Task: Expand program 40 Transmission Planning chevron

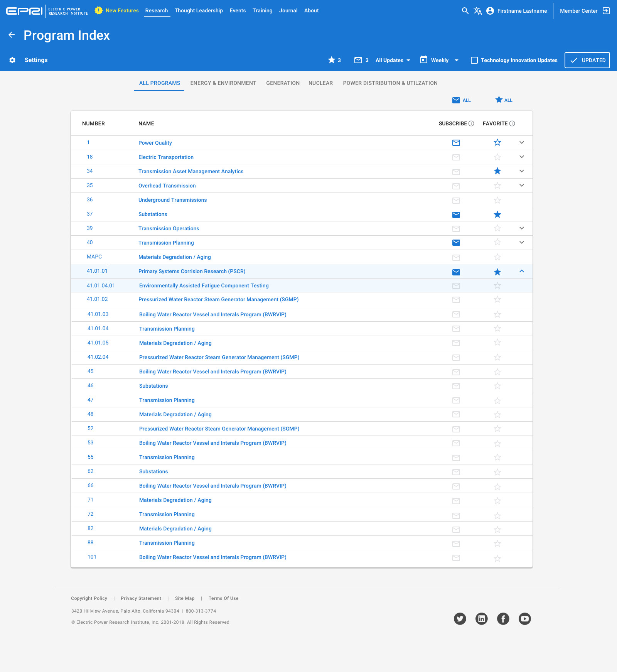Action: [x=522, y=242]
